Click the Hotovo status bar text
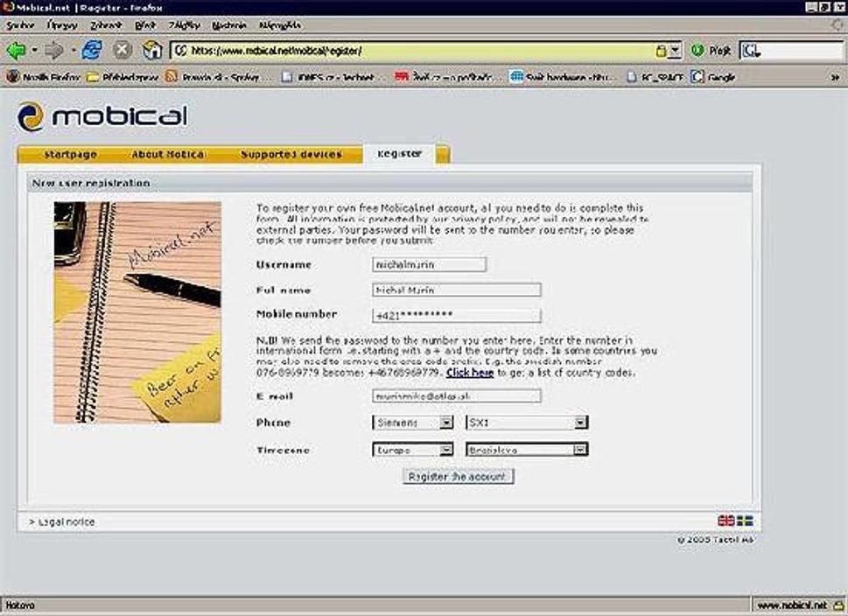Viewport: 848px width, 616px height. coord(20,605)
